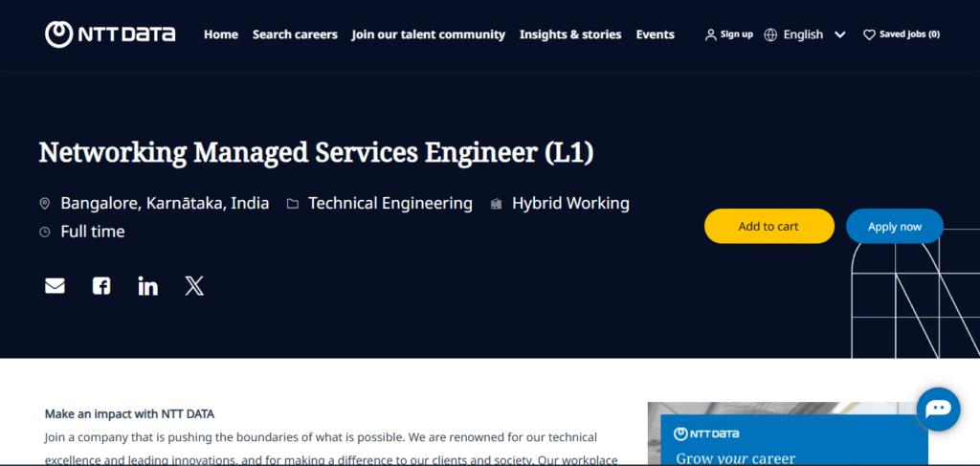Click the Sign up link
This screenshot has height=466, width=980.
[736, 34]
